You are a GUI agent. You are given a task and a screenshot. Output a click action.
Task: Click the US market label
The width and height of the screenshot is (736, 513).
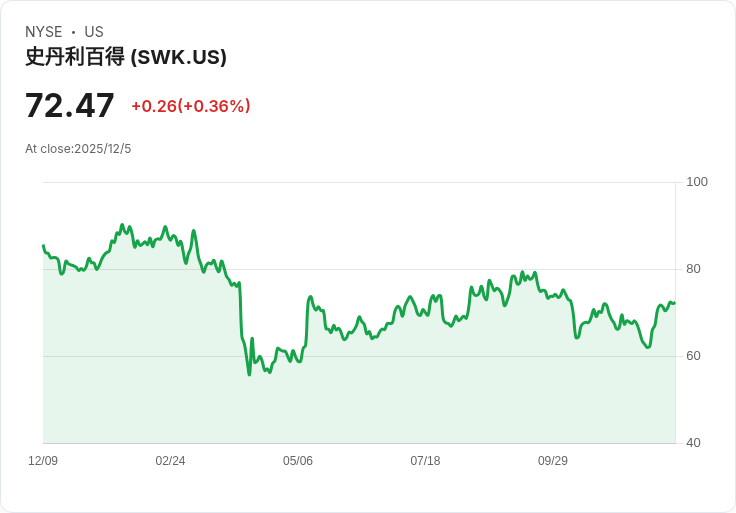pyautogui.click(x=94, y=32)
